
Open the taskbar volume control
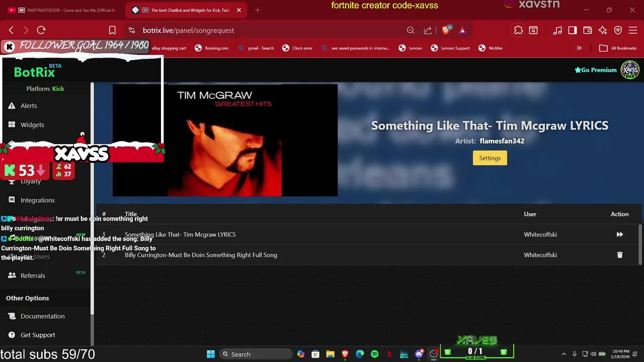click(x=593, y=354)
